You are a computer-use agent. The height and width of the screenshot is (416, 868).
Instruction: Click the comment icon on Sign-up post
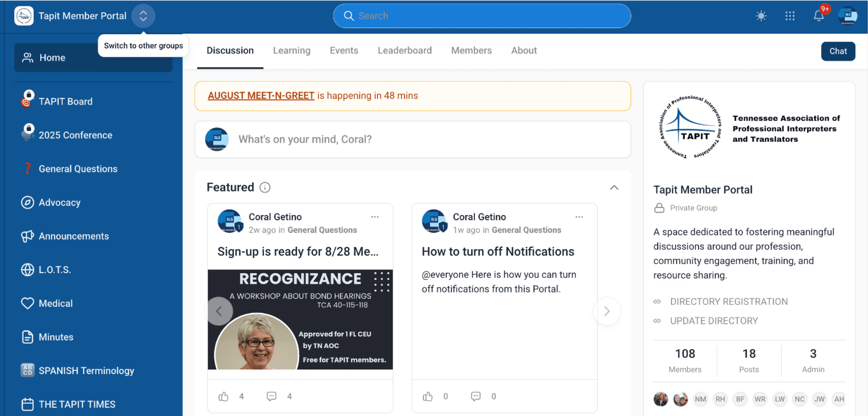(x=271, y=396)
